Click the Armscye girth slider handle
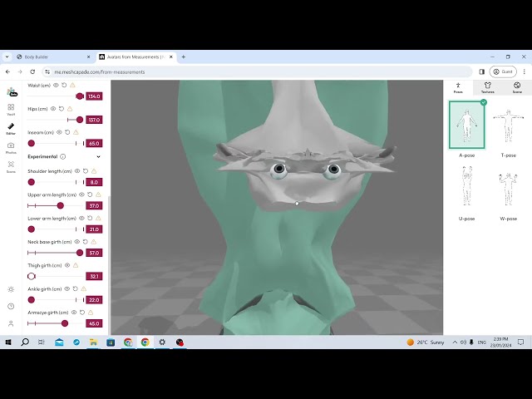532x399 pixels. [x=65, y=323]
